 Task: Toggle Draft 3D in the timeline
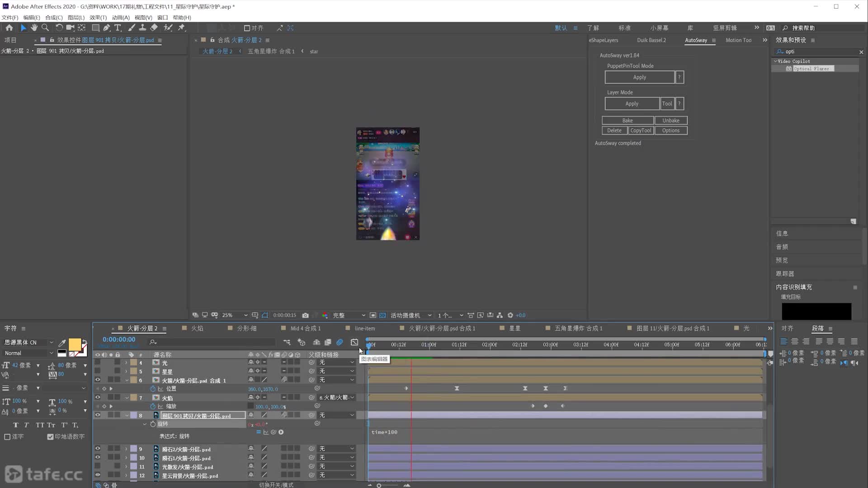[302, 342]
